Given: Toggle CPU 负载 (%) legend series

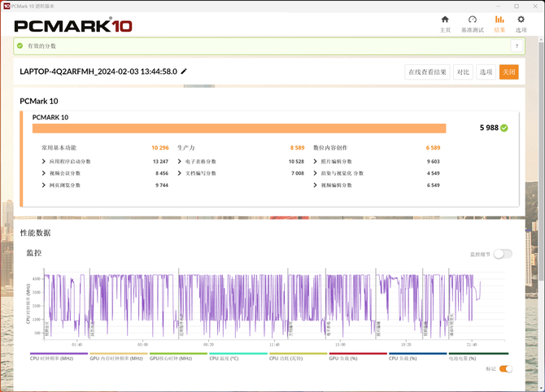Looking at the screenshot, I should tap(417, 356).
